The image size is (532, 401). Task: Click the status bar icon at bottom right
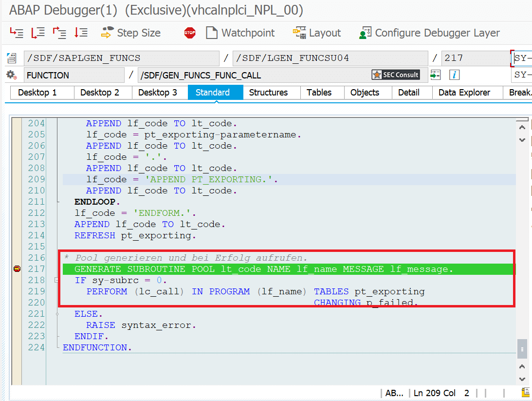(525, 393)
